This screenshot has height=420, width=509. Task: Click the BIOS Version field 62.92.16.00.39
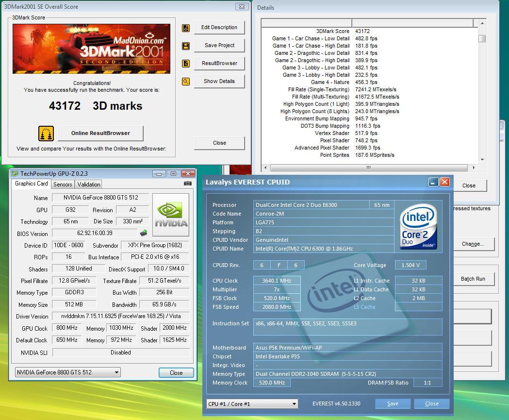tap(95, 233)
